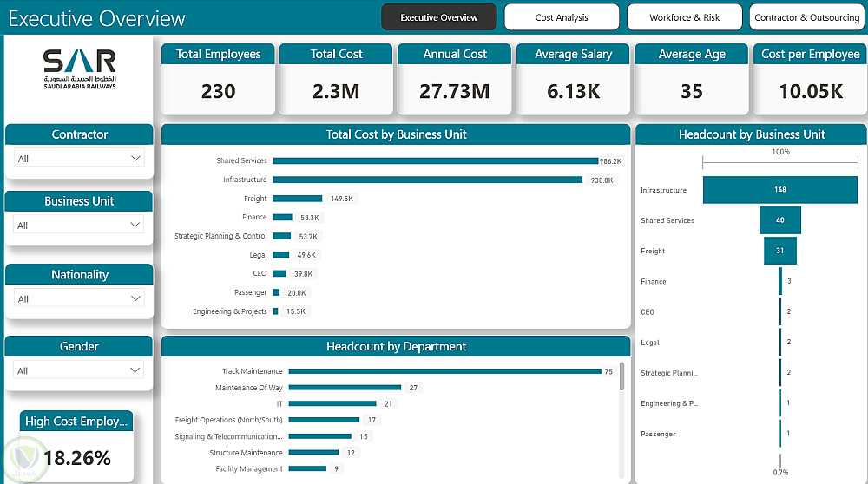Select the Facility Management headcount bar

click(307, 468)
